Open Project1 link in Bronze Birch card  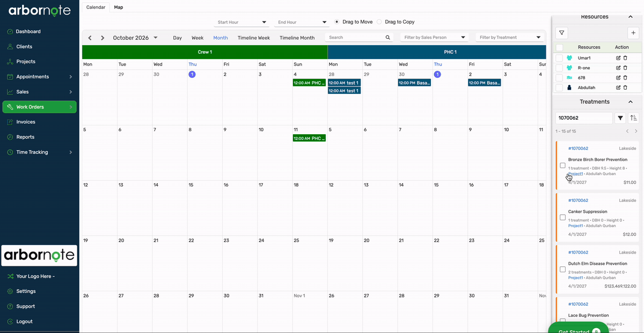click(575, 174)
